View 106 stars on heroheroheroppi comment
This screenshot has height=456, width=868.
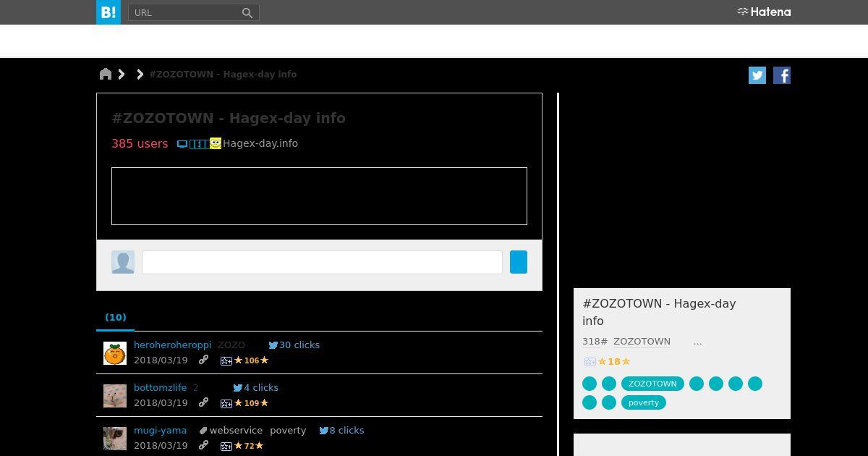[251, 360]
